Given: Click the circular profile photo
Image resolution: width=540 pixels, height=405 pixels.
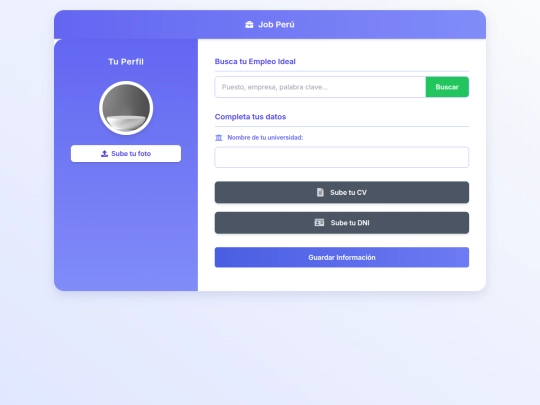Looking at the screenshot, I should pos(126,108).
